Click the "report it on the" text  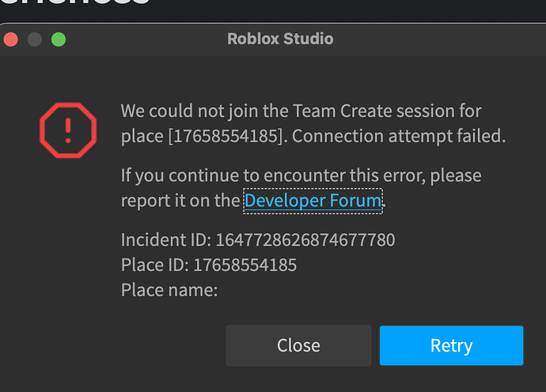pos(180,201)
